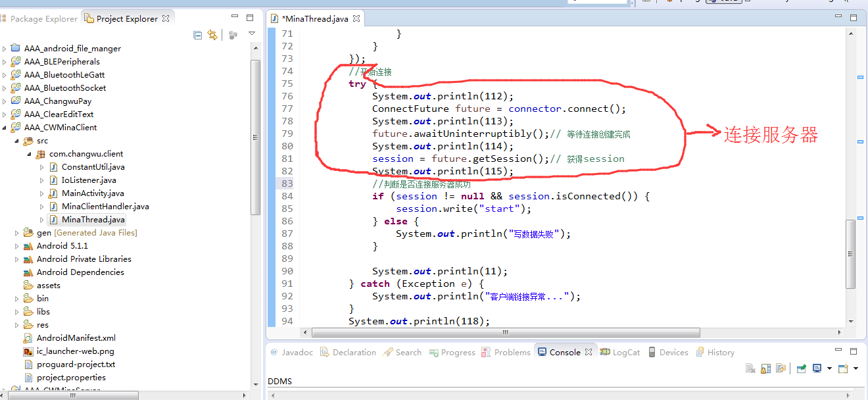Switch to Package Explorer tab
Screen dimensions: 868x400
point(39,18)
